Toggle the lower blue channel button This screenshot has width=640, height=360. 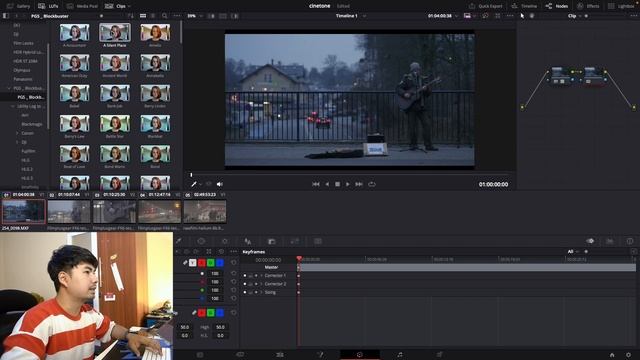220,313
